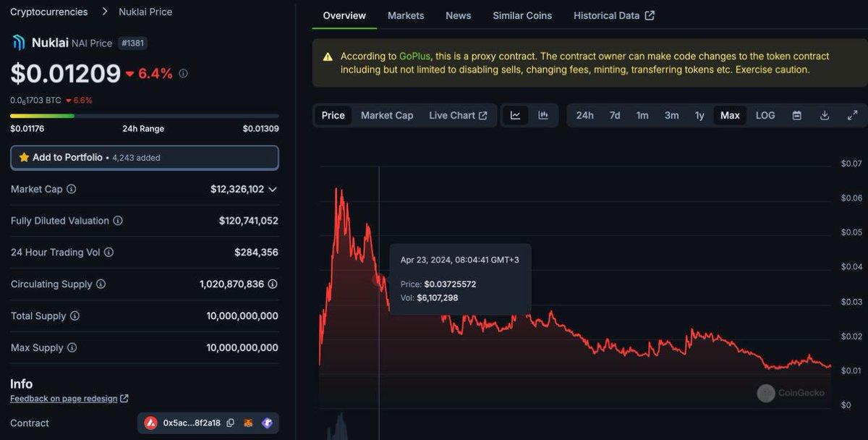The image size is (868, 440).
Task: Click the warning triangle icon
Action: point(328,56)
